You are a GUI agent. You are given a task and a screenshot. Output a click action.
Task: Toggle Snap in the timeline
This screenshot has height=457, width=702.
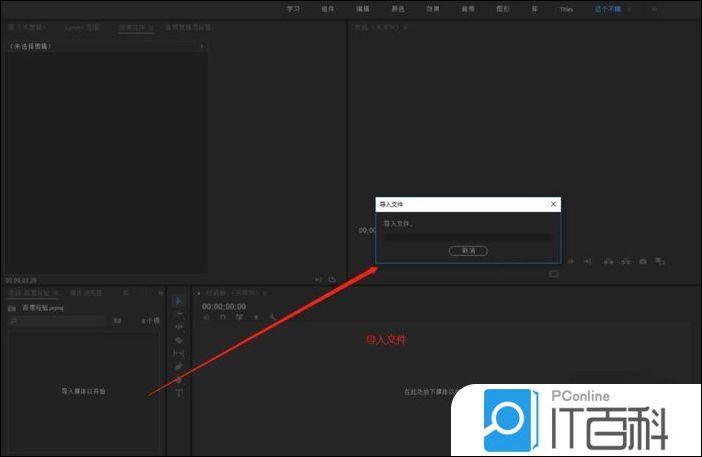[x=223, y=317]
